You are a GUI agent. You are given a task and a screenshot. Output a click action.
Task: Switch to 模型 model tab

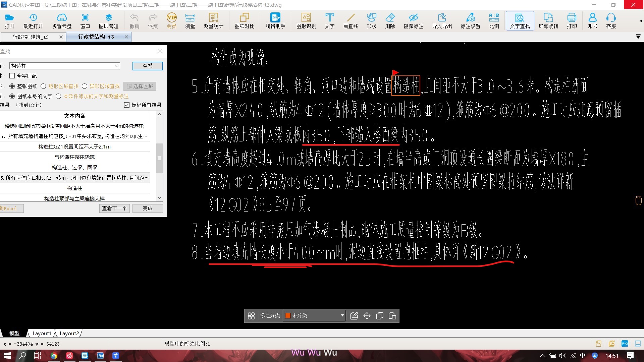[x=14, y=333]
